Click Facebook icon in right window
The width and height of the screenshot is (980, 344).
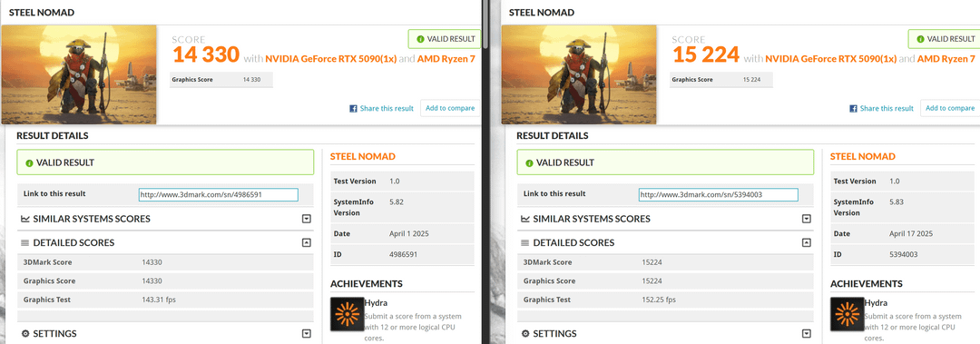coord(853,109)
